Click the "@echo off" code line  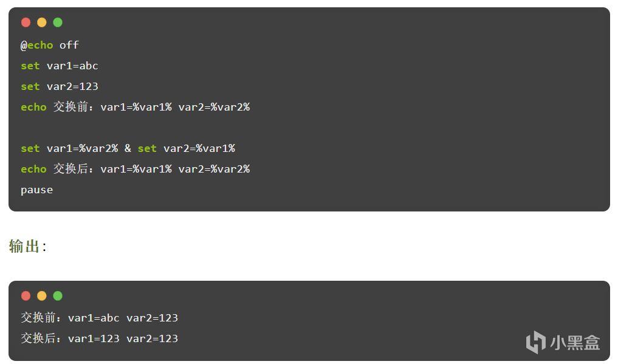[50, 45]
